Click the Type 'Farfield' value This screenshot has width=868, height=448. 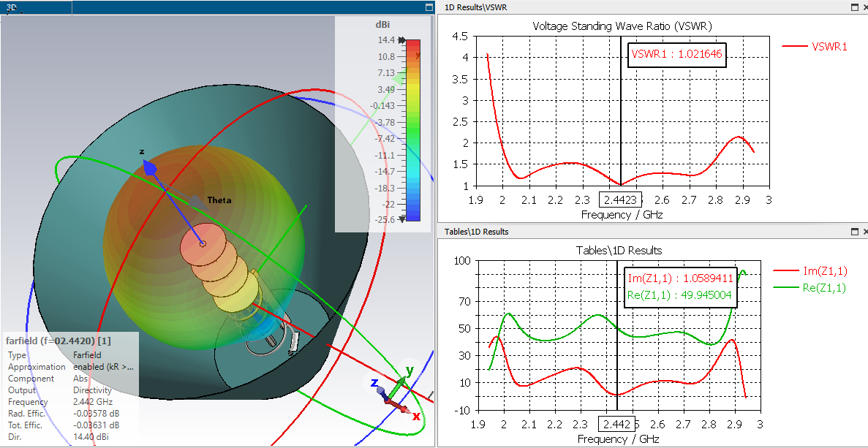coord(87,355)
